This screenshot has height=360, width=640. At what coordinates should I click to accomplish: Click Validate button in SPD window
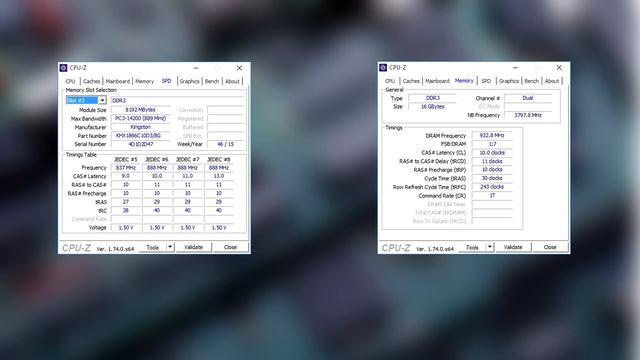click(x=193, y=247)
